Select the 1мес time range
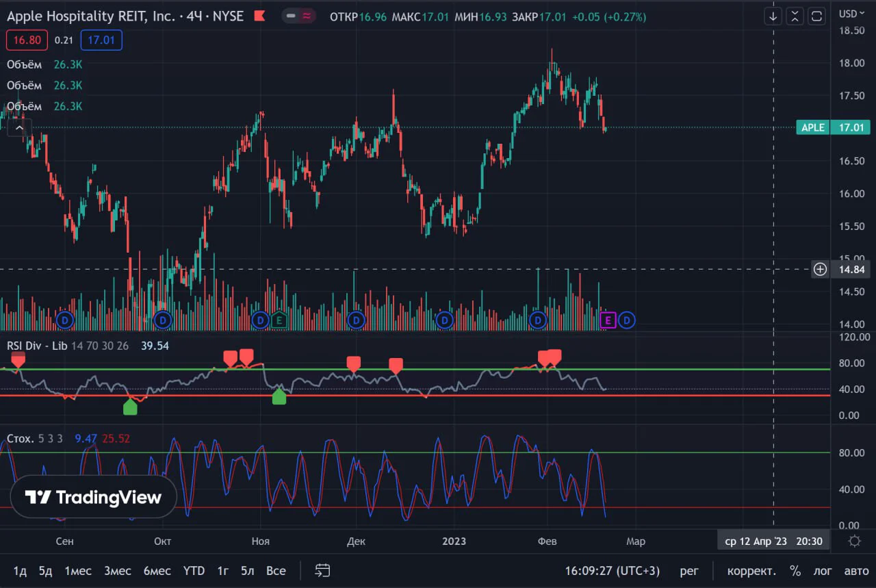 point(78,571)
